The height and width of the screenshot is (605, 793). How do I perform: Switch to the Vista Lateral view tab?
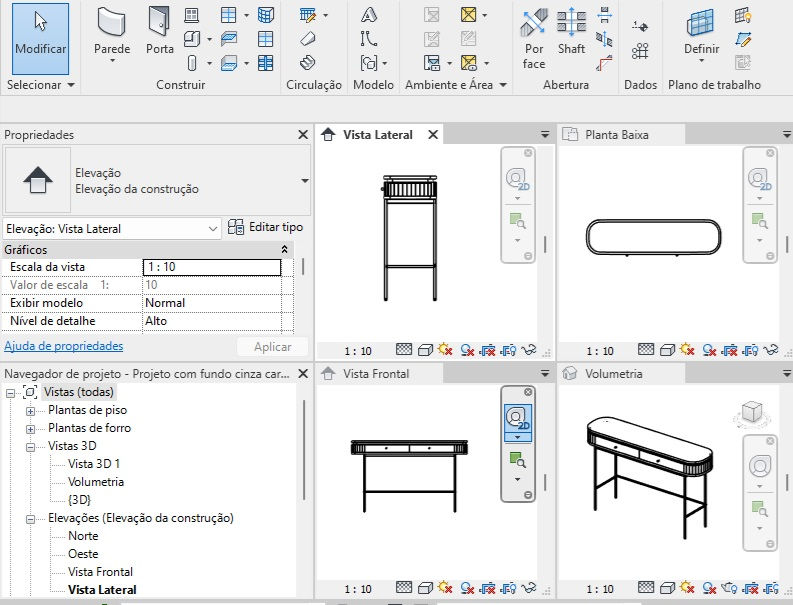coord(377,135)
